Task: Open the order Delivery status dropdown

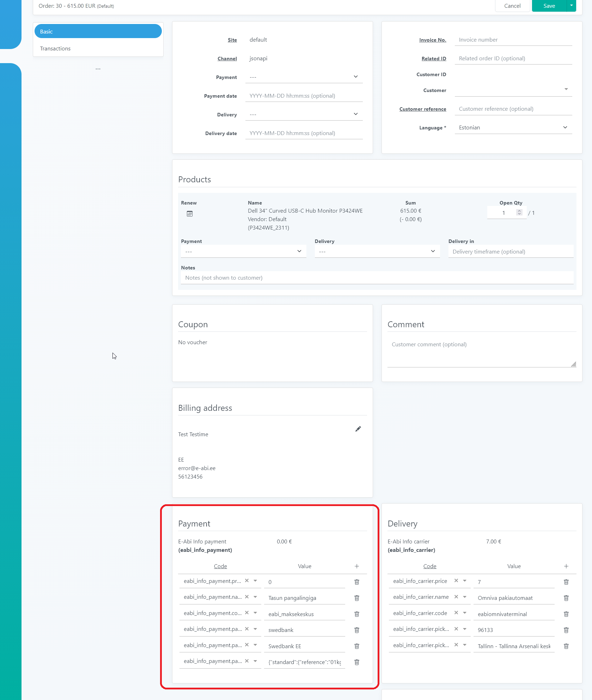Action: [304, 114]
